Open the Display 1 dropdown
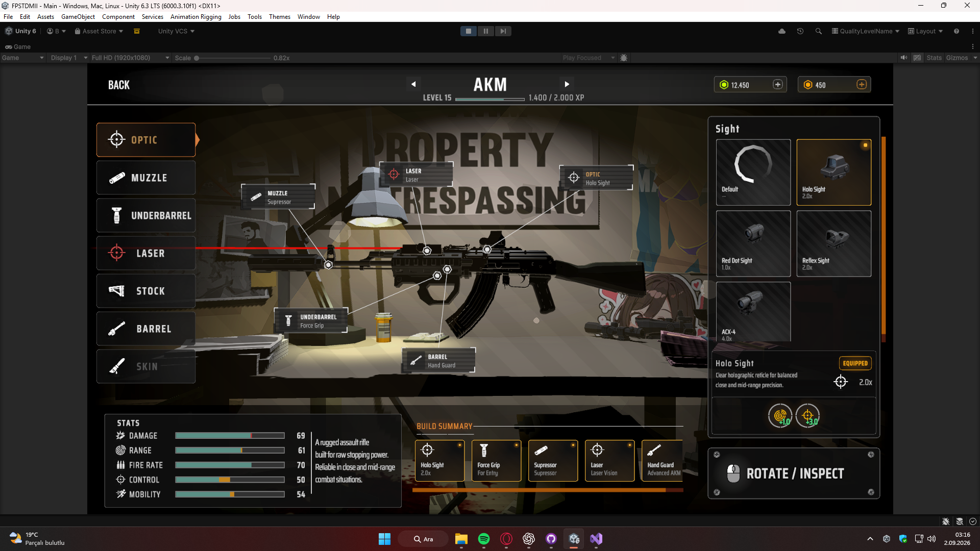980x551 pixels. click(69, 58)
